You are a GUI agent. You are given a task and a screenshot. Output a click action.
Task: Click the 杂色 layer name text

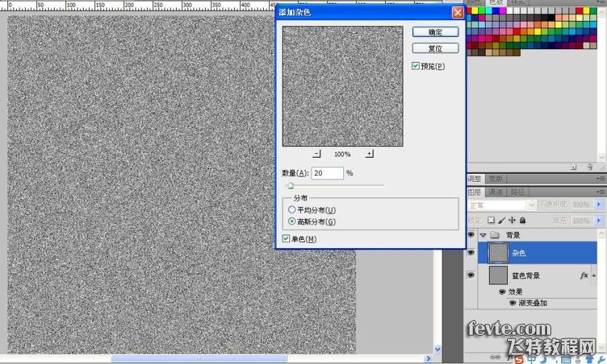coord(519,253)
